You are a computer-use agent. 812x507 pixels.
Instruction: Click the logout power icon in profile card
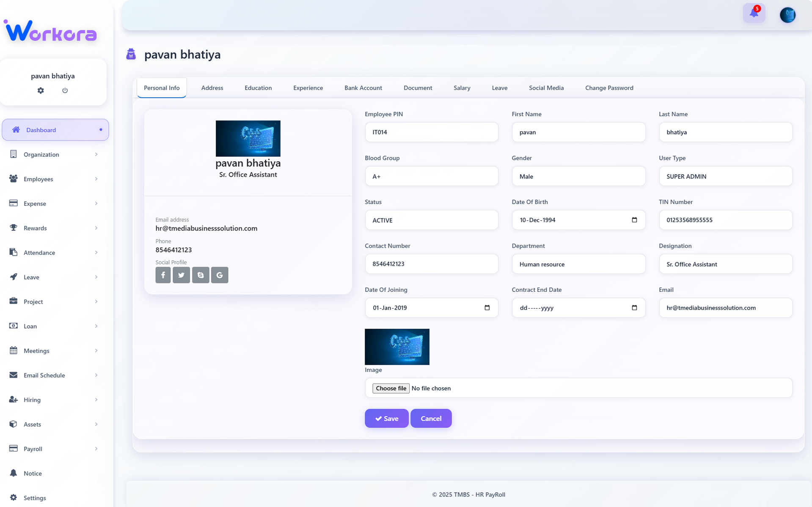coord(65,90)
